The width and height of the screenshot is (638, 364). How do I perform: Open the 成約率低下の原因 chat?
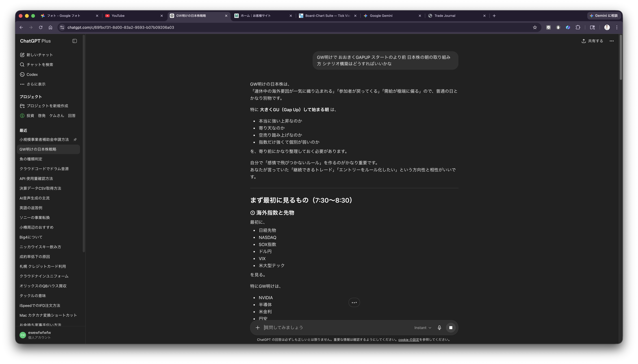49,256
